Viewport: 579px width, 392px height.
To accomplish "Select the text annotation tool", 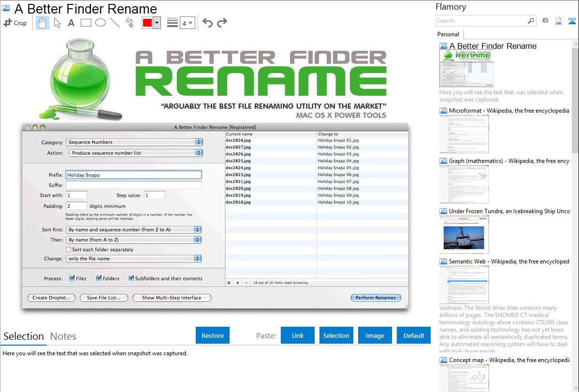I will 71,23.
